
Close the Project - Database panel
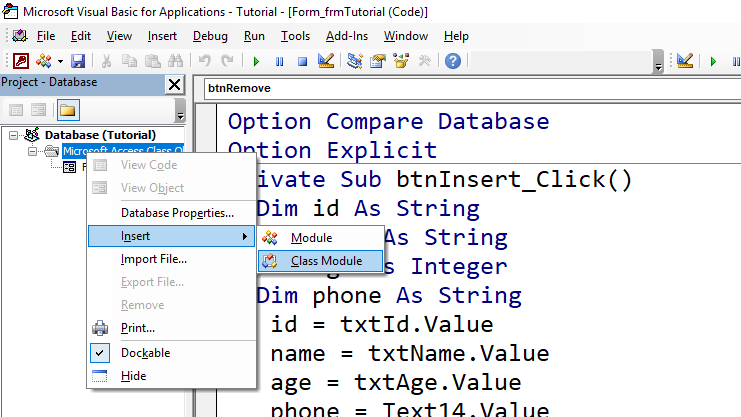(174, 85)
